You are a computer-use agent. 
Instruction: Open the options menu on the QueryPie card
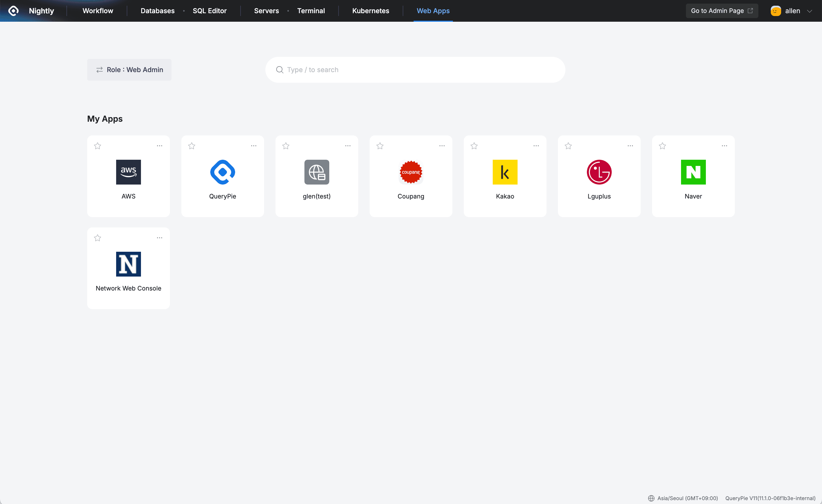(x=253, y=146)
